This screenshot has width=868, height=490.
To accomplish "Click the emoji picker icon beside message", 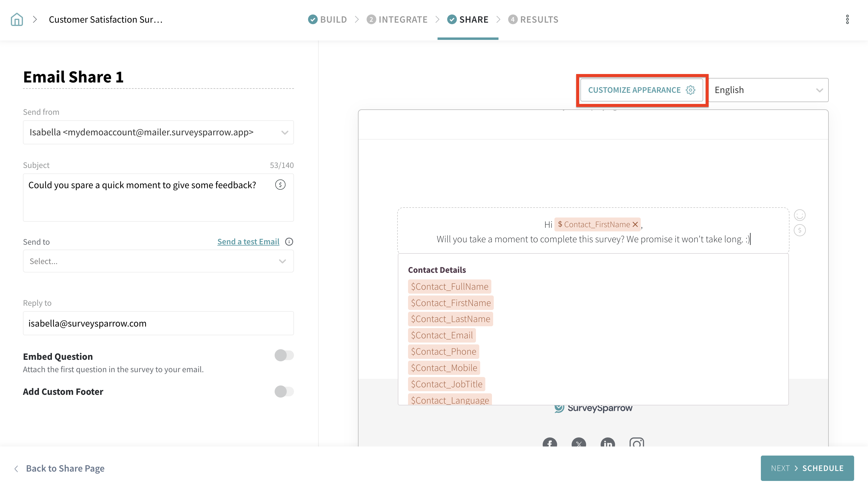I will (799, 215).
